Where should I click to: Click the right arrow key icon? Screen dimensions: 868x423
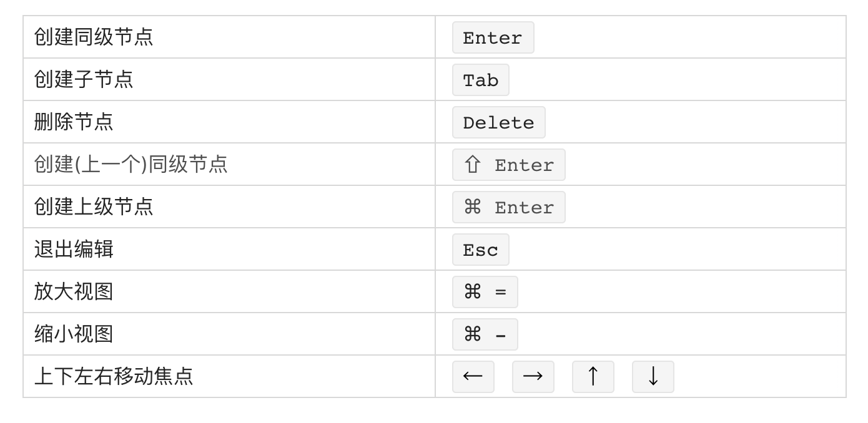pyautogui.click(x=533, y=377)
